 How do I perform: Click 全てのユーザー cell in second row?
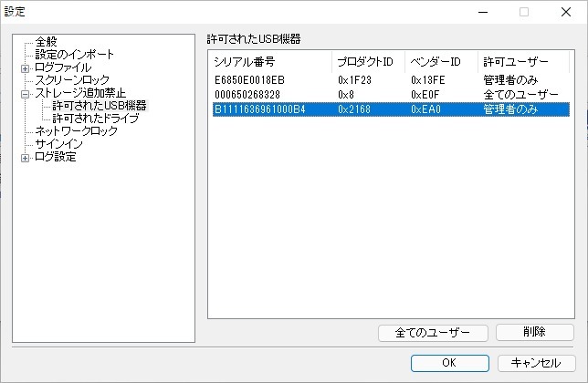pyautogui.click(x=520, y=95)
